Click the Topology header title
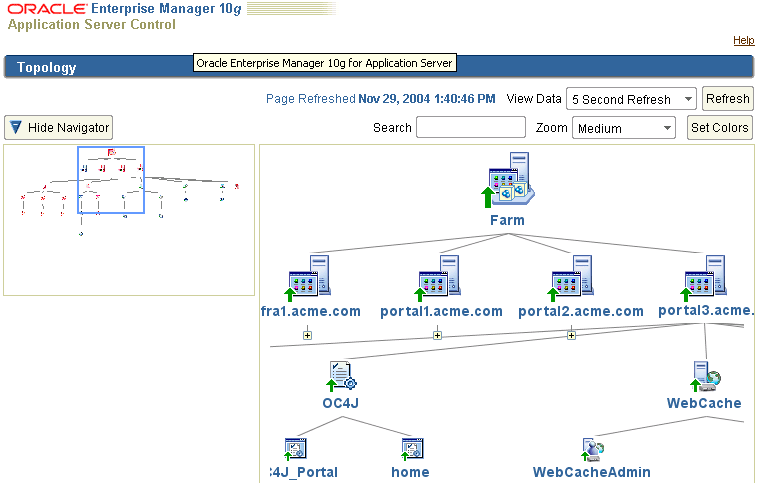 coord(47,67)
